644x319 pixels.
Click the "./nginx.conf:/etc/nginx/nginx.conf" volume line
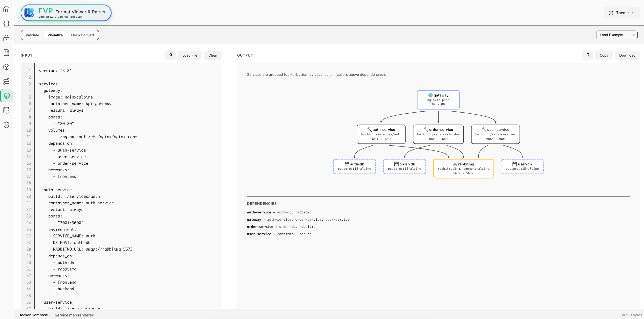[95, 137]
